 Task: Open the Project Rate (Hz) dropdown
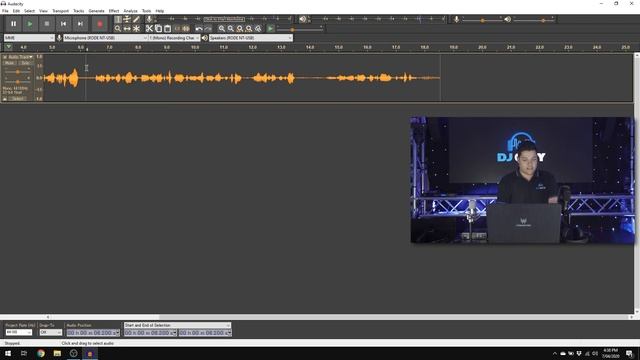(18, 332)
